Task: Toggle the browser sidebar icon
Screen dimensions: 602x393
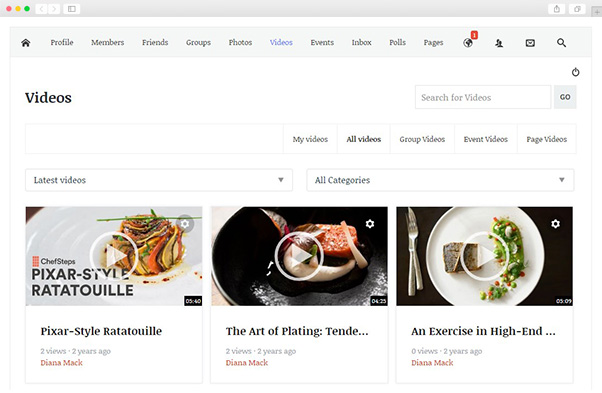Action: click(71, 8)
